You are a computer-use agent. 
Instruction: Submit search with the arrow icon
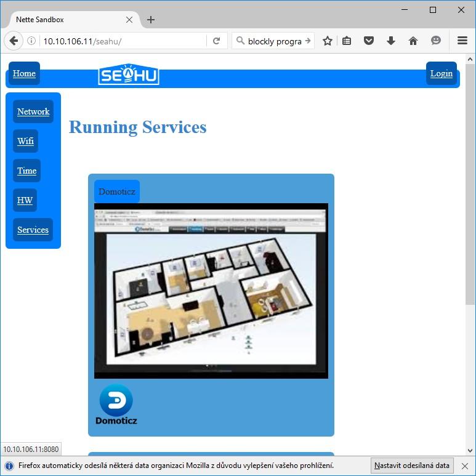click(x=308, y=41)
